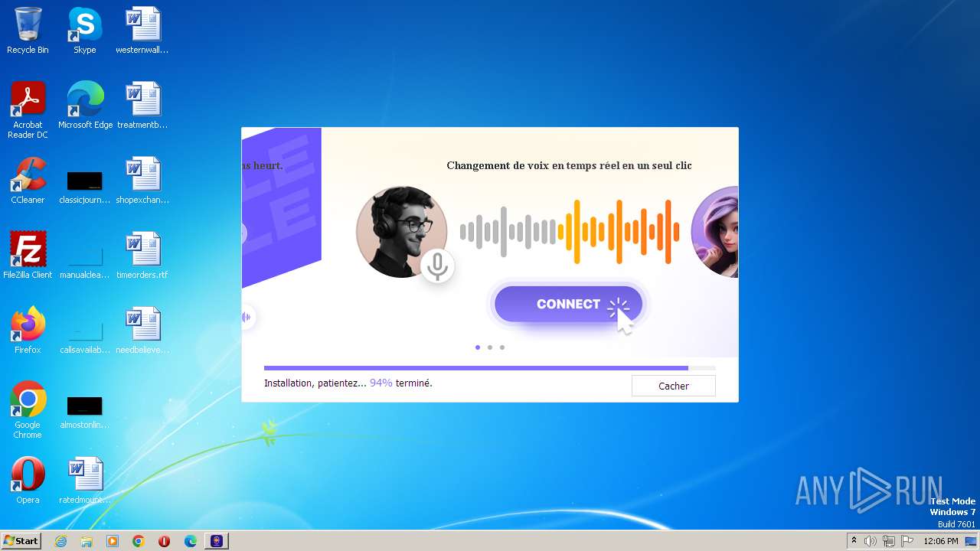Open timeorders.rtf document
This screenshot has height=551, width=980.
pos(142,256)
